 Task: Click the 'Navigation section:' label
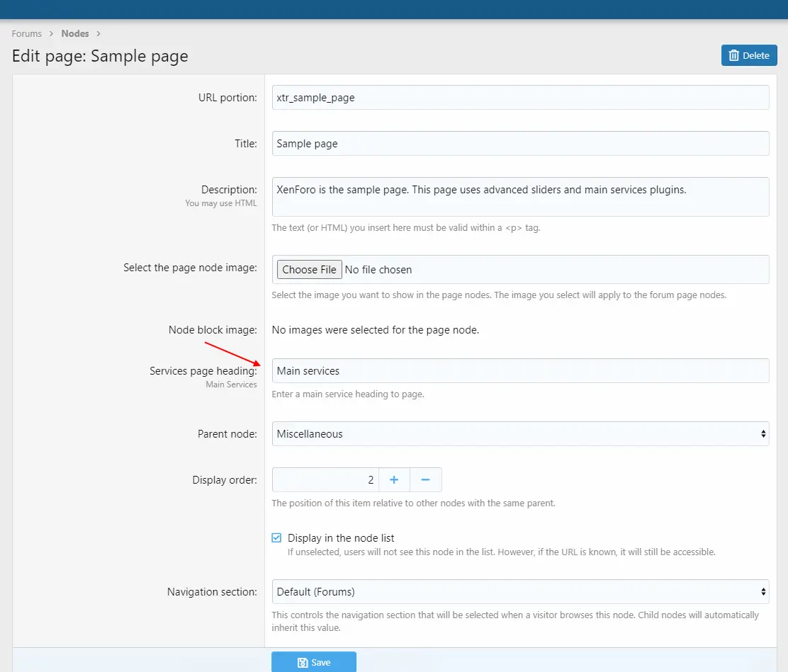tap(212, 592)
